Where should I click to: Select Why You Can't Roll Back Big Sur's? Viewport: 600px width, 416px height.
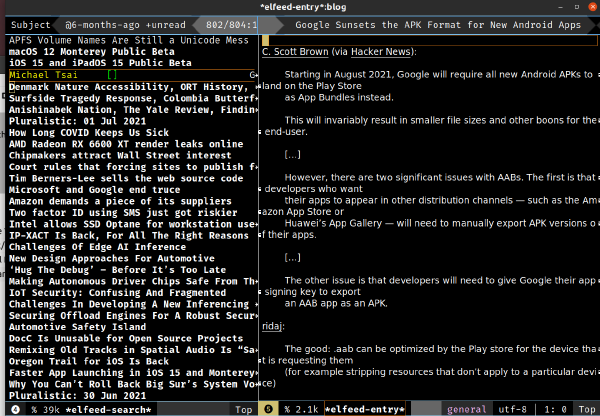(x=133, y=384)
